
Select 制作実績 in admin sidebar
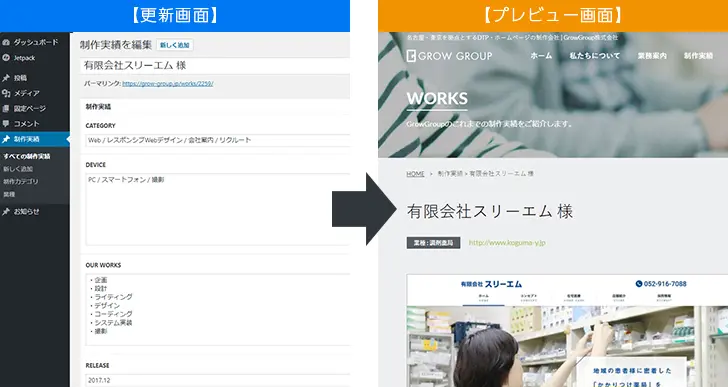pyautogui.click(x=35, y=139)
